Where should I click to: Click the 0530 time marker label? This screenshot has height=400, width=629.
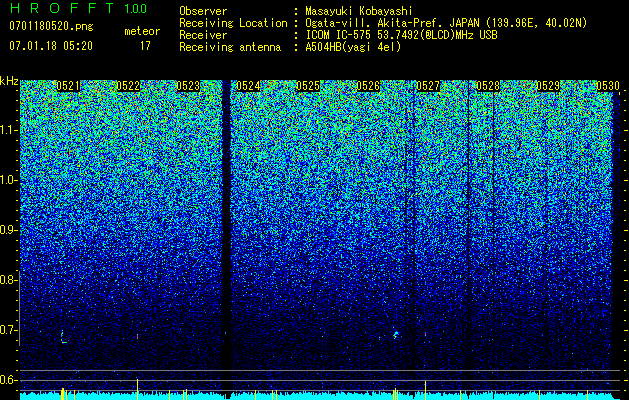point(608,86)
